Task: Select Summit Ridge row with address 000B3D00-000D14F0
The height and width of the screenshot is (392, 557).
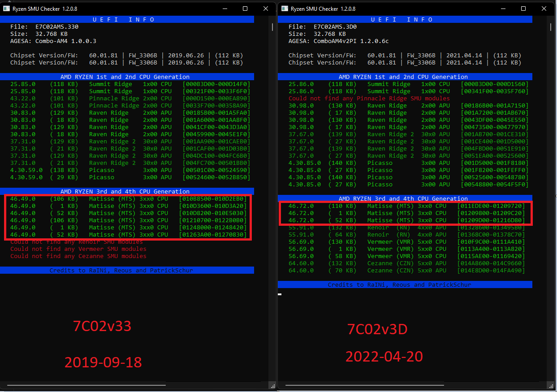Action: (130, 84)
